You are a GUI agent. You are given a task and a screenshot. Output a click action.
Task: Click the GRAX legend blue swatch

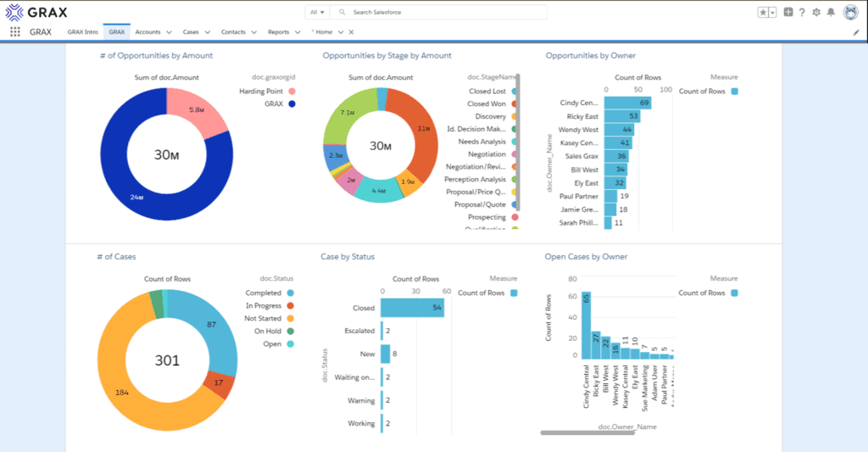[292, 103]
